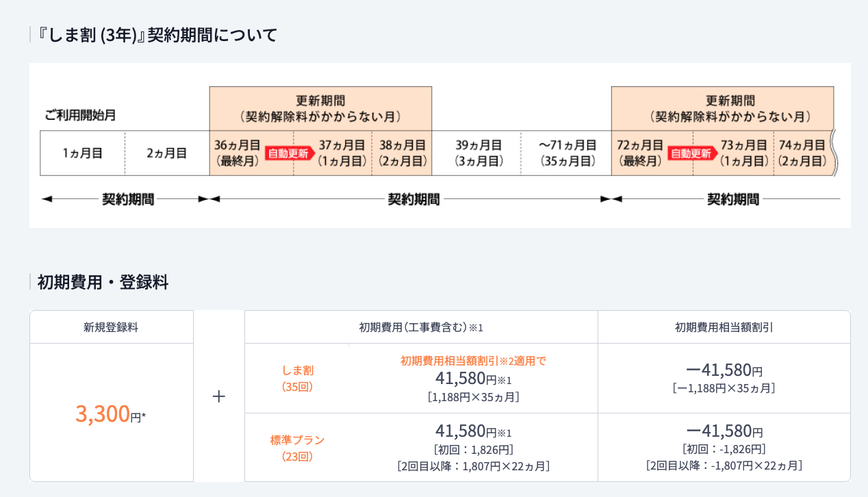Click the plus sign beside 新規登録料
This screenshot has height=497, width=868.
218,396
